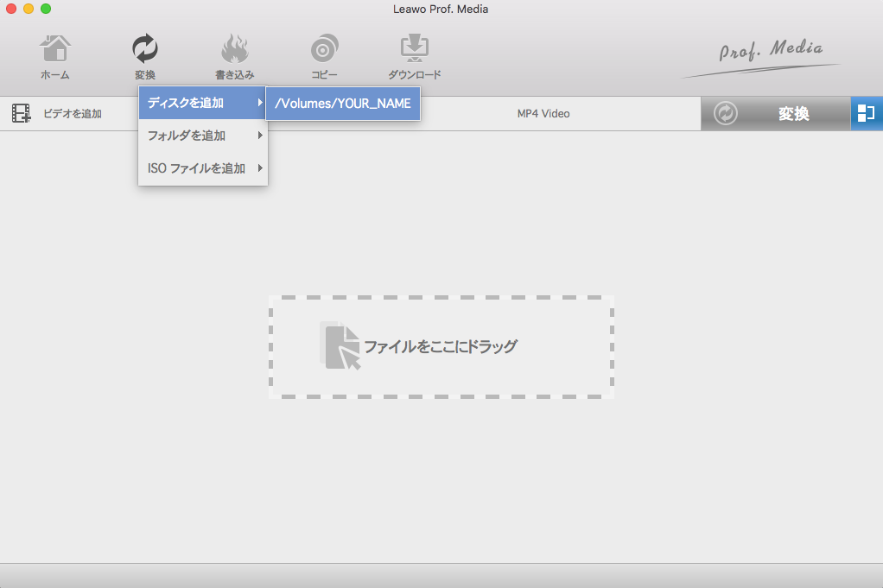Select ISO ファイルを追加 menu entry

tap(203, 168)
